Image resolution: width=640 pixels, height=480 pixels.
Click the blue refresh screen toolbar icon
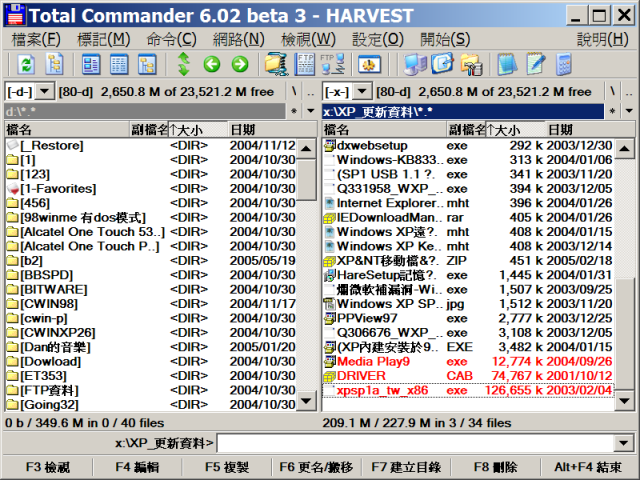tap(443, 64)
